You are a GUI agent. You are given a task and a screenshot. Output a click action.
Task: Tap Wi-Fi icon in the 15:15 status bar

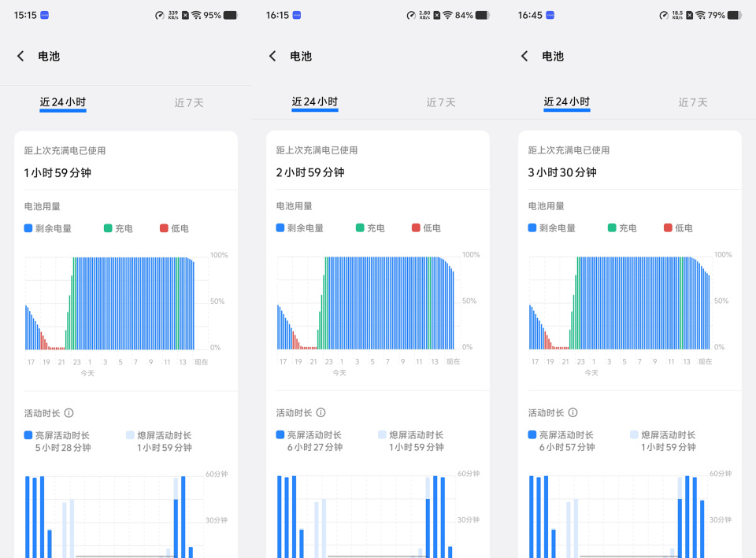(x=196, y=16)
